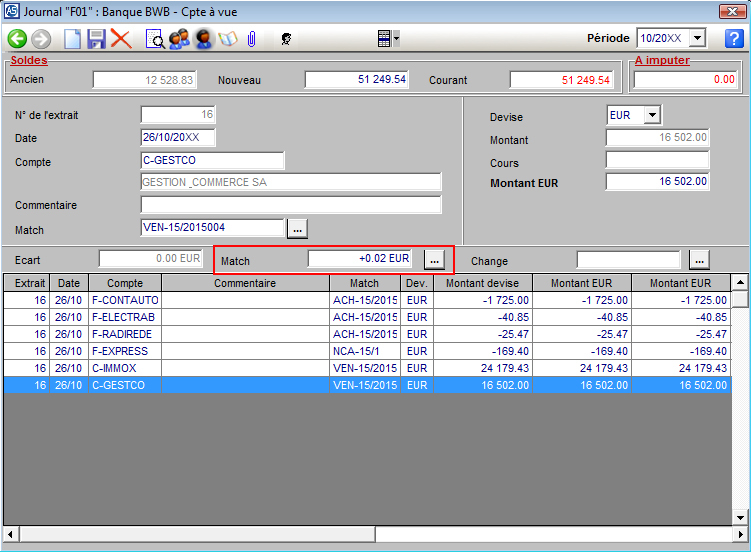This screenshot has width=751, height=552.
Task: Click the Commentaire input field
Action: tap(291, 205)
